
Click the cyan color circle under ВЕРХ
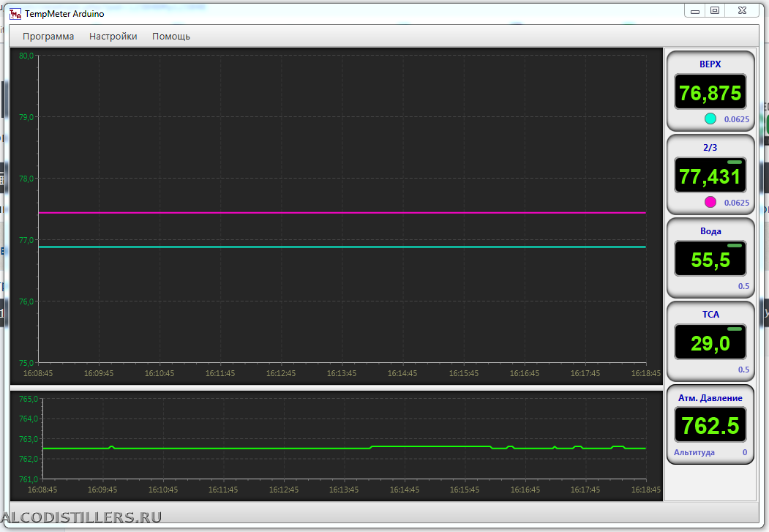[x=710, y=119]
